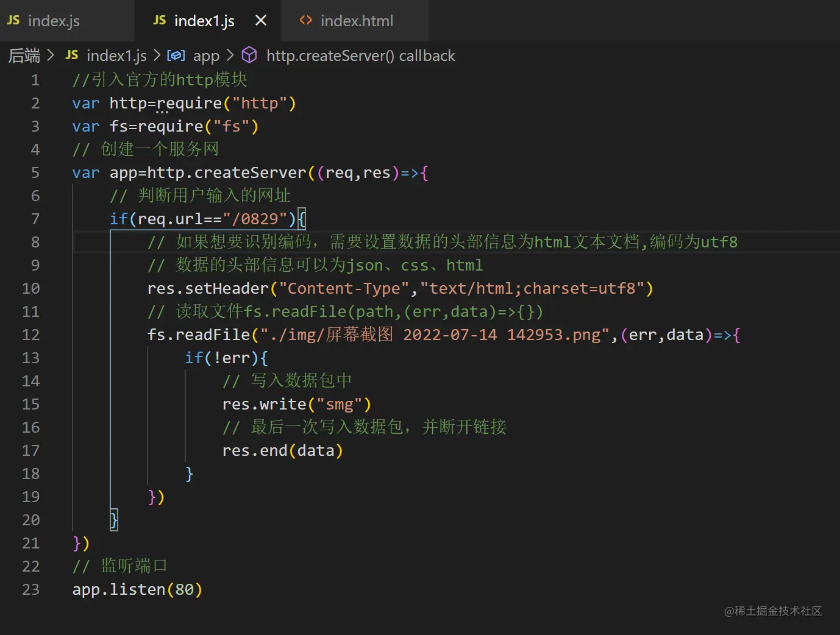Click the comment 监听端口 on line 22
Viewport: 840px width, 635px height.
click(x=120, y=566)
